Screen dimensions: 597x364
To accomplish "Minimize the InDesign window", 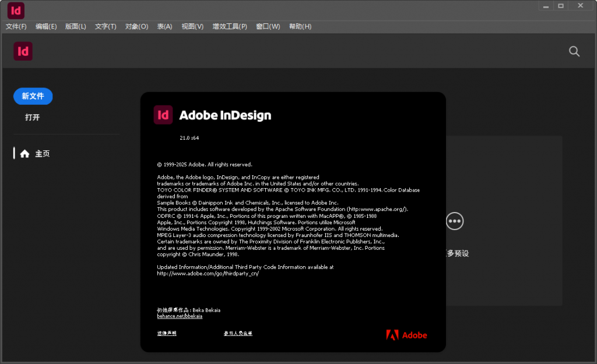I will coord(546,6).
